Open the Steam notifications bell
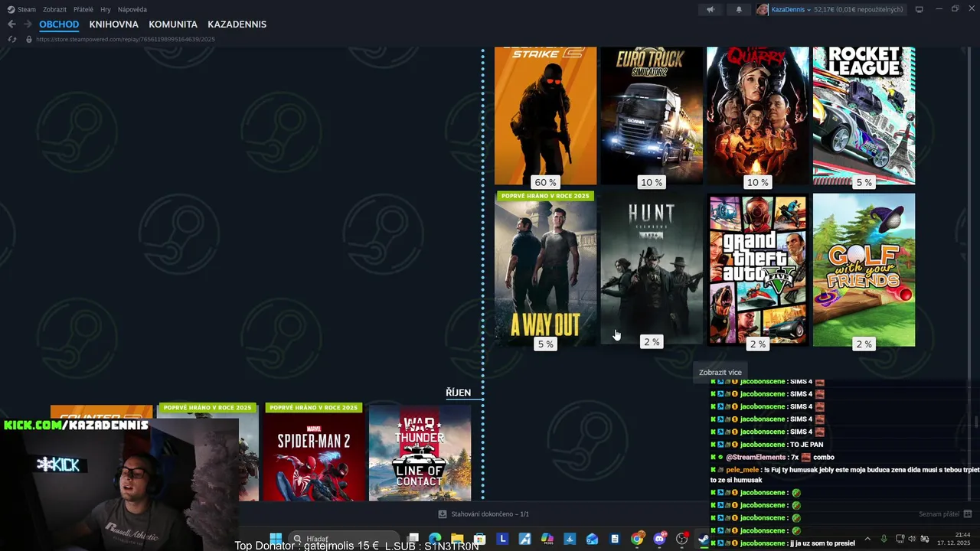 739,9
